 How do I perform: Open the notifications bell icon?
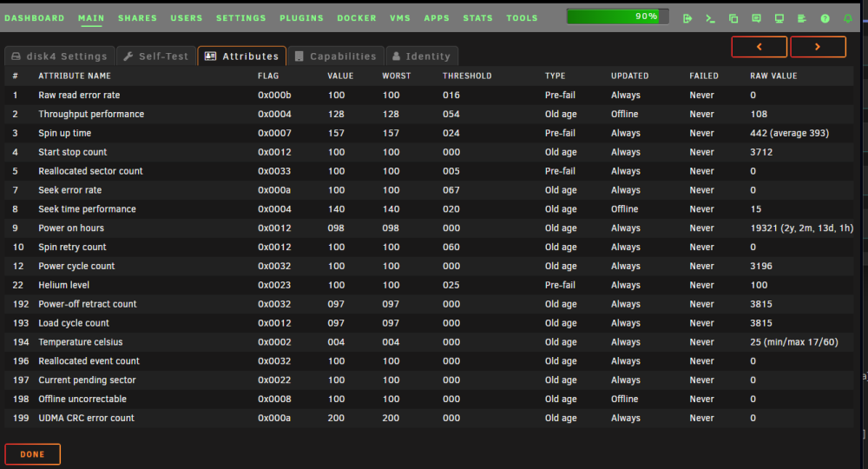pyautogui.click(x=847, y=18)
